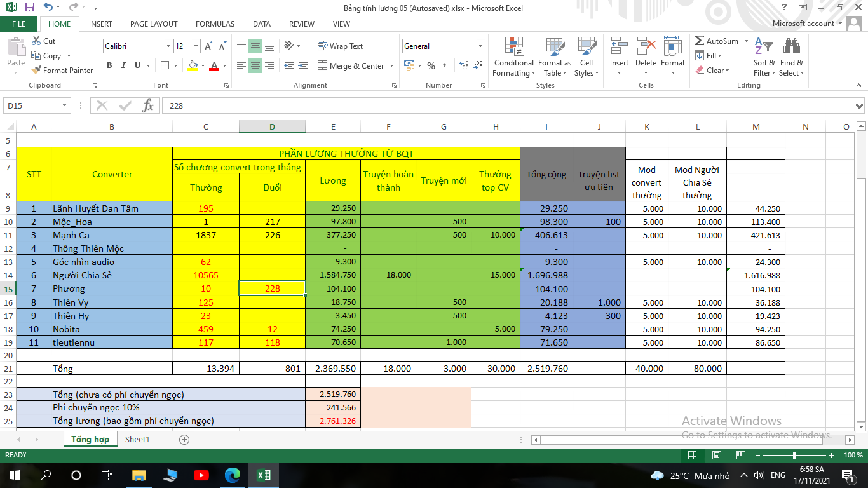
Task: Switch to Sheet1 worksheet tab
Action: click(137, 440)
